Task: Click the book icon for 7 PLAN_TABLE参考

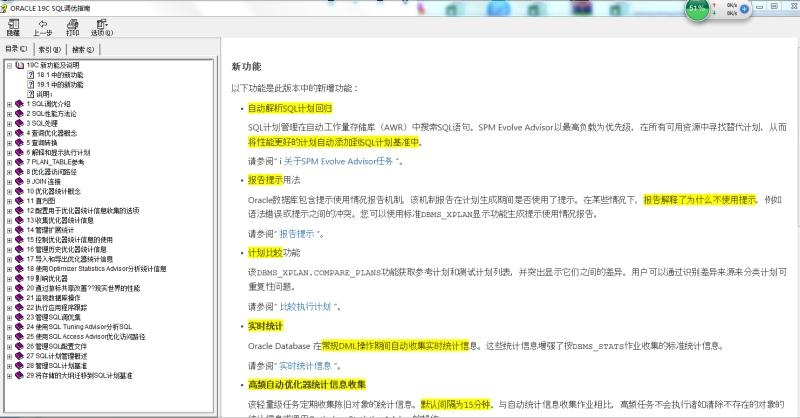Action: (19, 162)
